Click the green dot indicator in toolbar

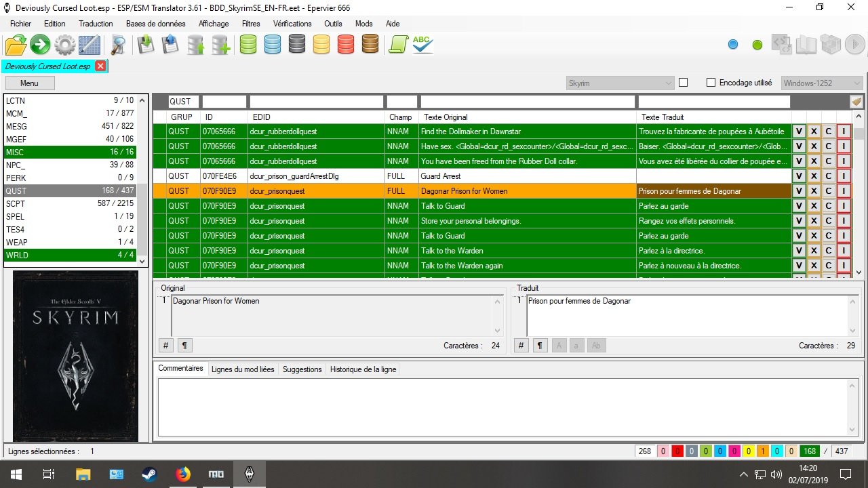pyautogui.click(x=757, y=45)
